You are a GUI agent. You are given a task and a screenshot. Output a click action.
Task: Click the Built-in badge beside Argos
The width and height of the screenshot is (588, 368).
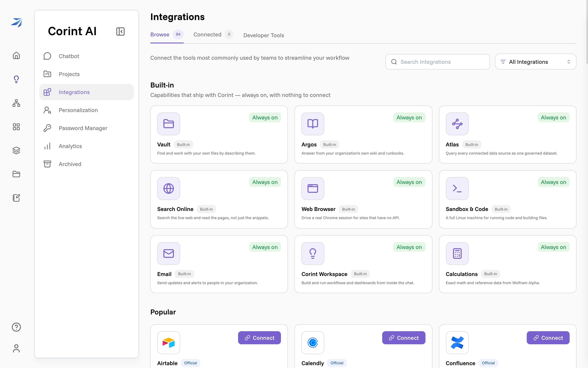330,145
